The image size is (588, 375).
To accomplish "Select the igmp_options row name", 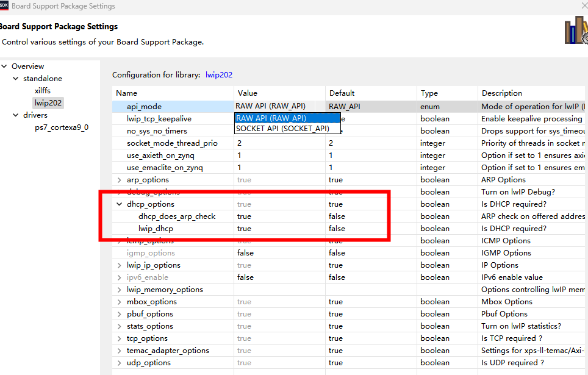I will coord(151,253).
